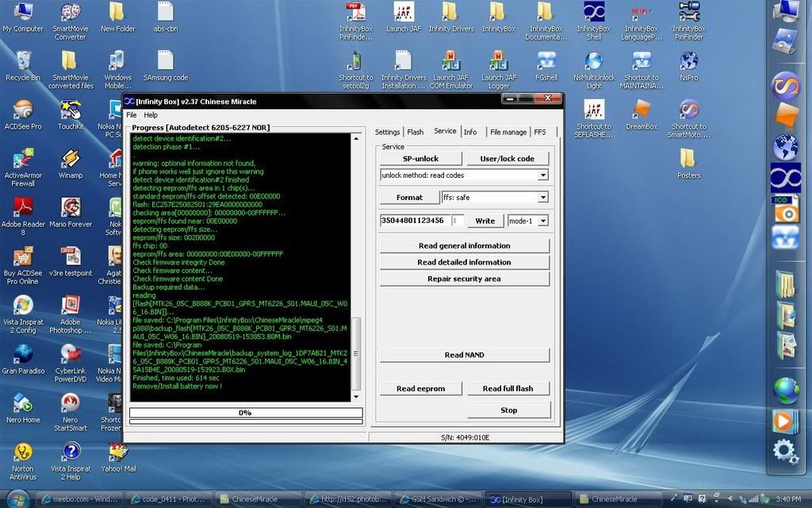812x508 pixels.
Task: Open Yahoo! Mail desktop icon
Action: [x=119, y=457]
